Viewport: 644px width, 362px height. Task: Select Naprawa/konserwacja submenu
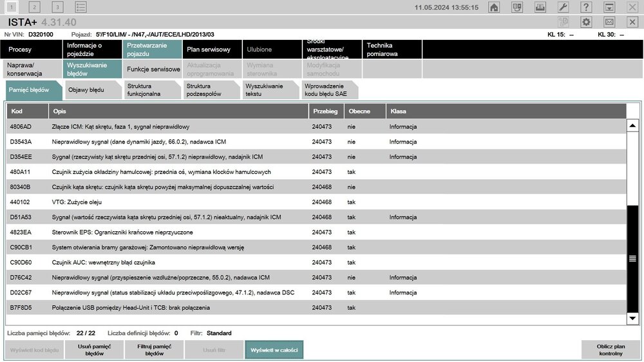(x=32, y=69)
